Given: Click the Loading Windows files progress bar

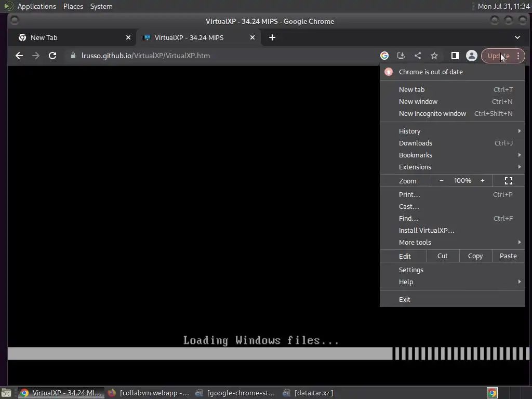Looking at the screenshot, I should click(269, 353).
